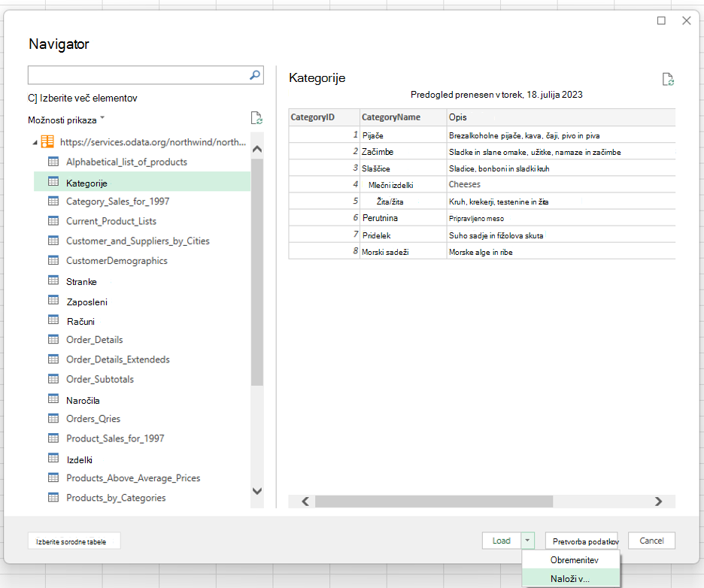This screenshot has height=588, width=704.
Task: Click the CategoryID column header
Action: click(324, 117)
